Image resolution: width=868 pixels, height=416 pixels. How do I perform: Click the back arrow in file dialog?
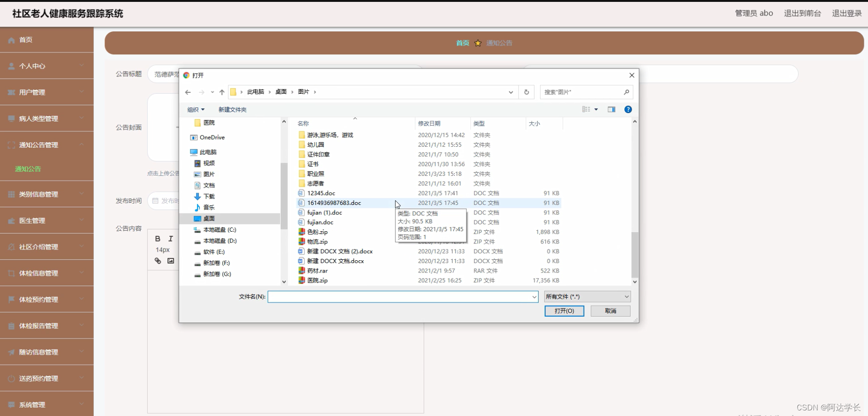tap(188, 92)
